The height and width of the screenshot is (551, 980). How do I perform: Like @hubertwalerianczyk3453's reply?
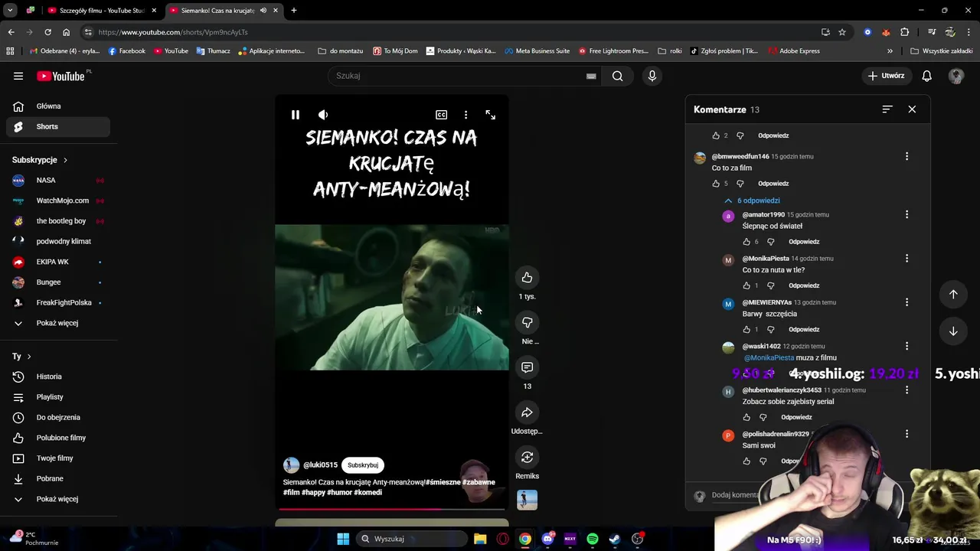click(746, 417)
